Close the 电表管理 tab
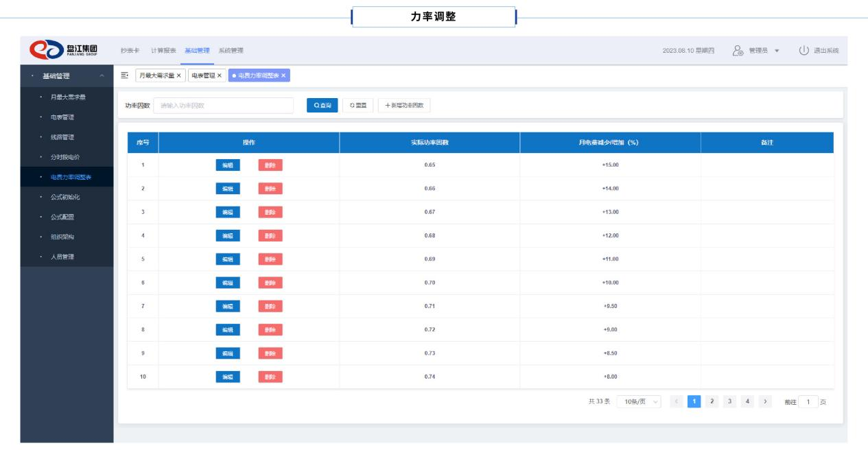This screenshot has width=868, height=450. (220, 75)
